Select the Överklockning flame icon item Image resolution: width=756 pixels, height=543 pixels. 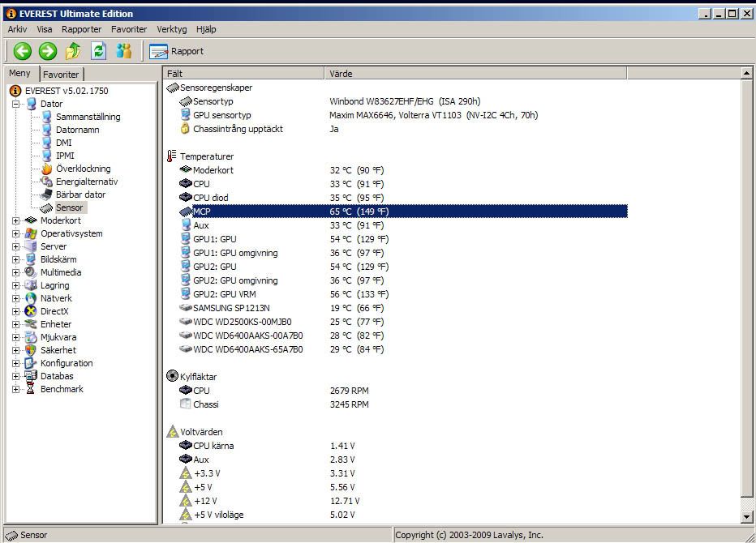pos(83,169)
